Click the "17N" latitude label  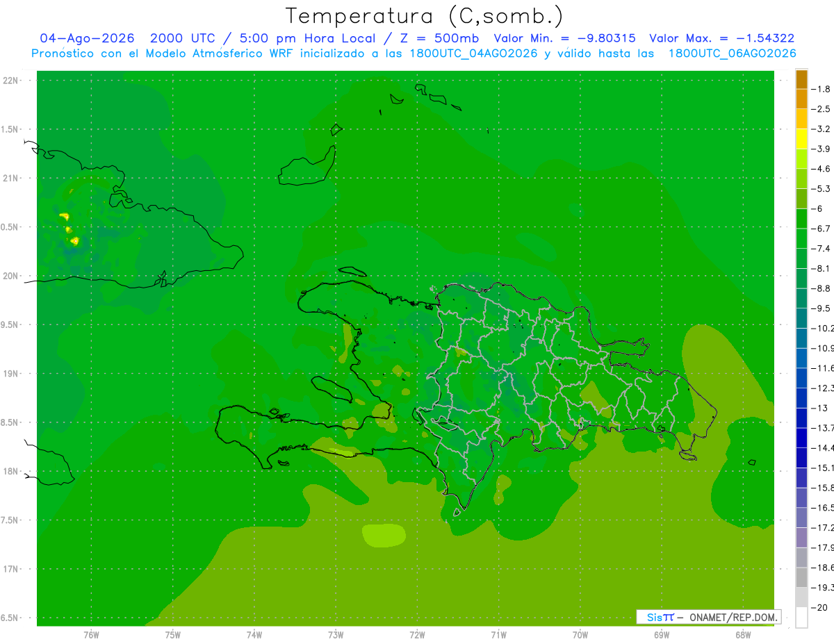tap(10, 569)
